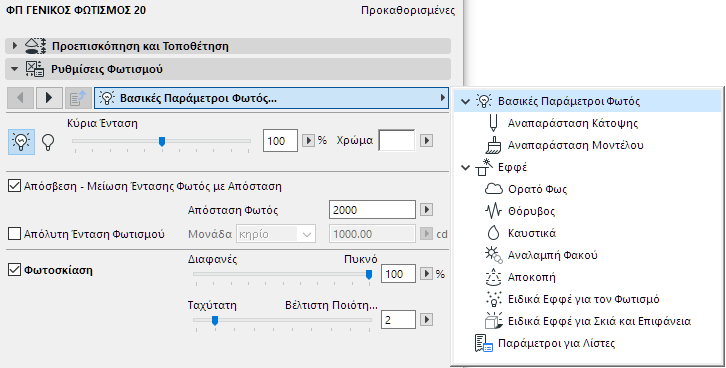Choose Ειδικά Εφφέ για Σκιά και Επιφάνεια

599,321
